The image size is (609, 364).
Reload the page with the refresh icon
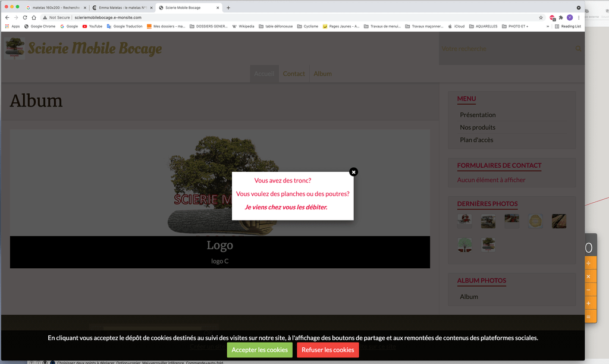tap(25, 17)
